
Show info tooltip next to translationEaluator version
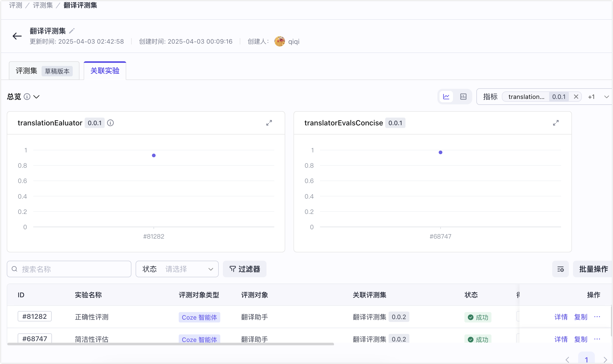point(110,123)
